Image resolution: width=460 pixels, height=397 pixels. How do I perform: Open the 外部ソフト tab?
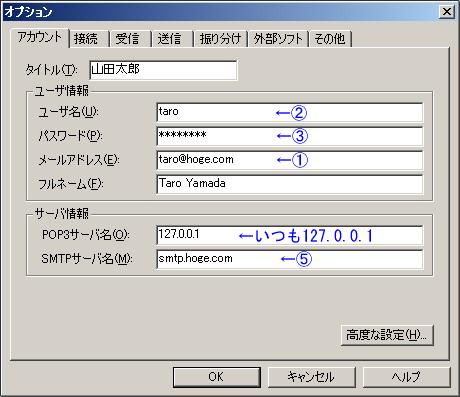point(278,39)
